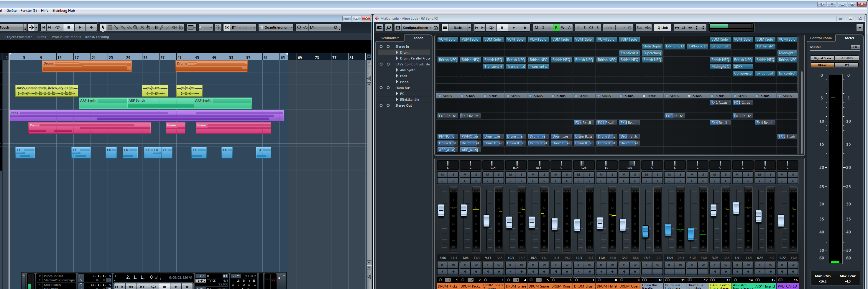
Task: Select the Draw pencil tool
Action: pos(162,27)
